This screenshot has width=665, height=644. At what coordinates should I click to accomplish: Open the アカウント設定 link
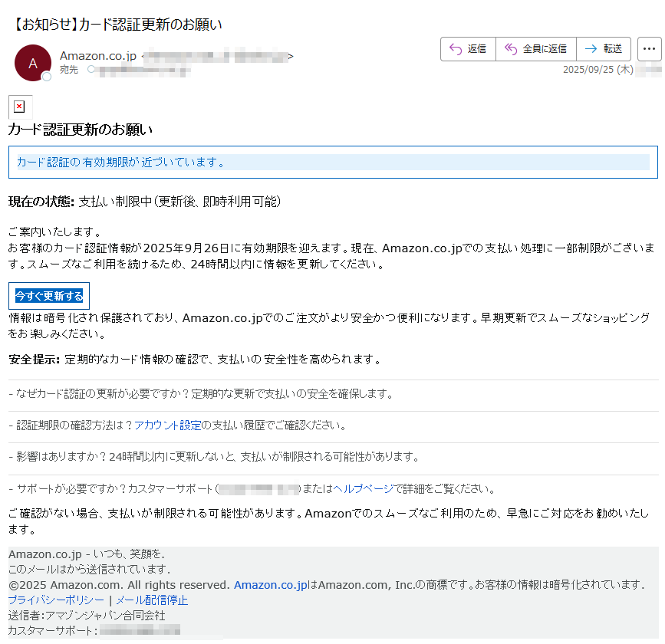pyautogui.click(x=167, y=425)
